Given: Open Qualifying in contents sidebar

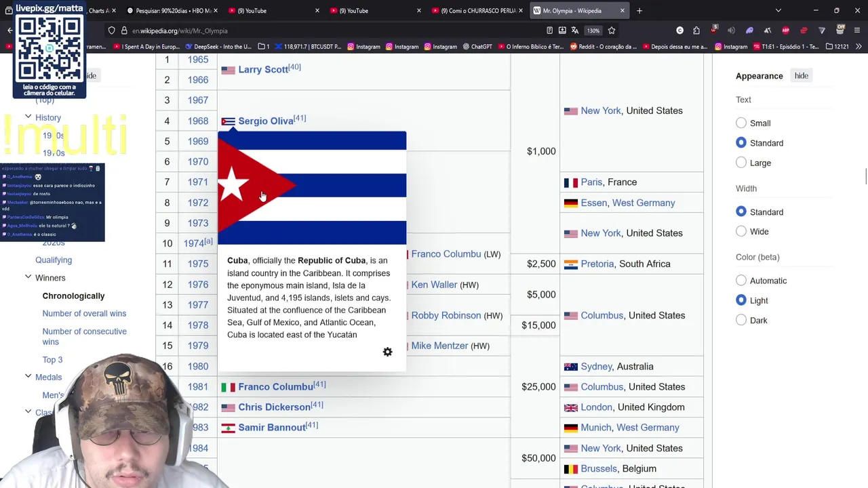Looking at the screenshot, I should point(54,260).
